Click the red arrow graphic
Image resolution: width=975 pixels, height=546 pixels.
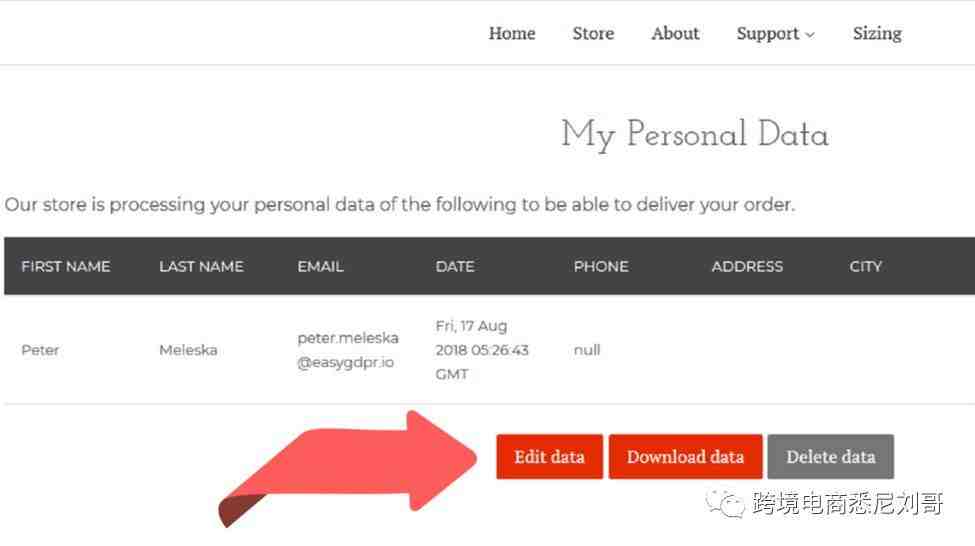point(348,468)
